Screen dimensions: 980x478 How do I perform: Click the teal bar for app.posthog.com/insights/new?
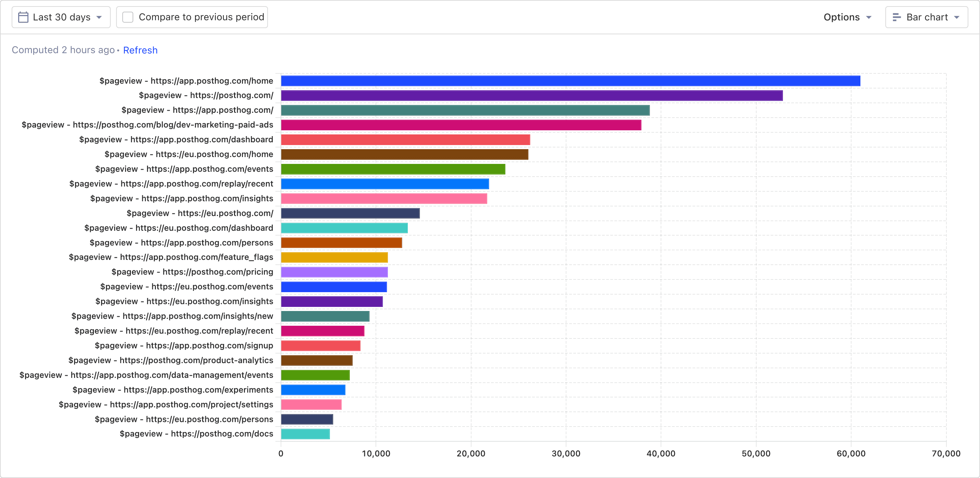point(325,316)
